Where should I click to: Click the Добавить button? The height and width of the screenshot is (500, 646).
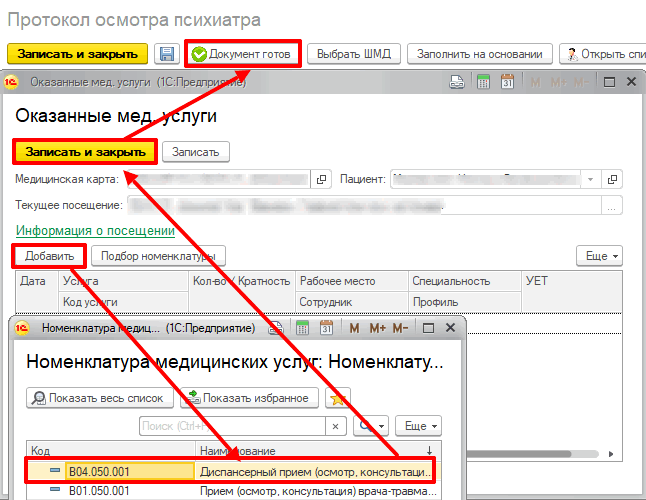click(50, 256)
